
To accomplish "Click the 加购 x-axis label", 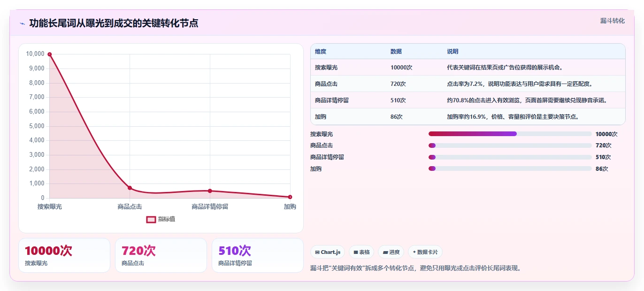I will [x=290, y=207].
